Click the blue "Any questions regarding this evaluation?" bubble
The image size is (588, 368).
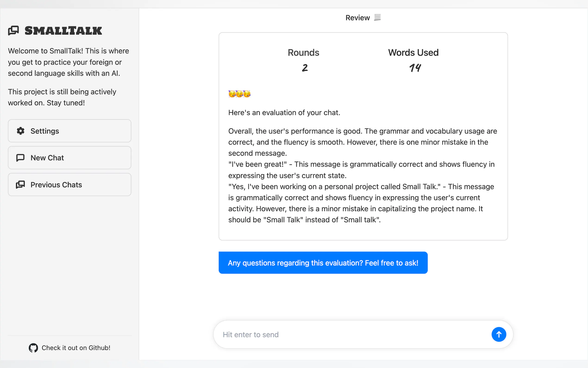click(x=323, y=263)
